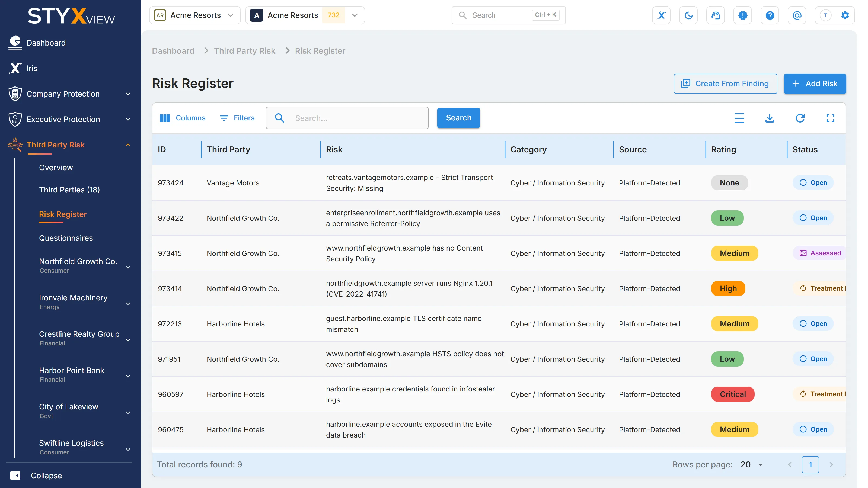The height and width of the screenshot is (488, 868).
Task: Sort by Third Party column header
Action: [x=228, y=149]
